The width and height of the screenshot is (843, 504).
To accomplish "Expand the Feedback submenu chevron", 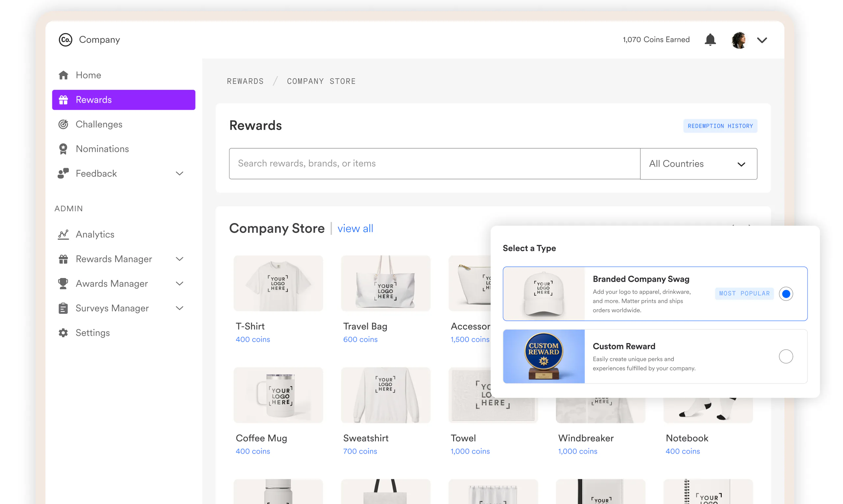I will click(179, 174).
